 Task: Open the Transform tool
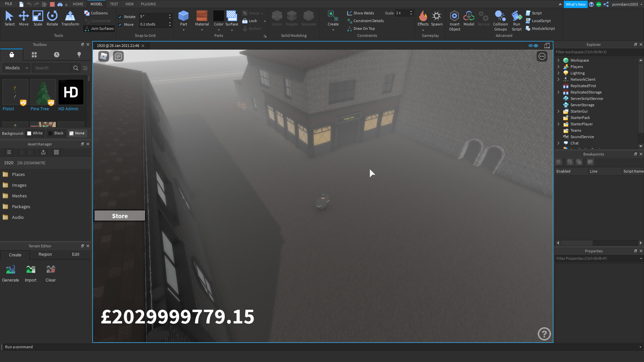click(x=70, y=18)
